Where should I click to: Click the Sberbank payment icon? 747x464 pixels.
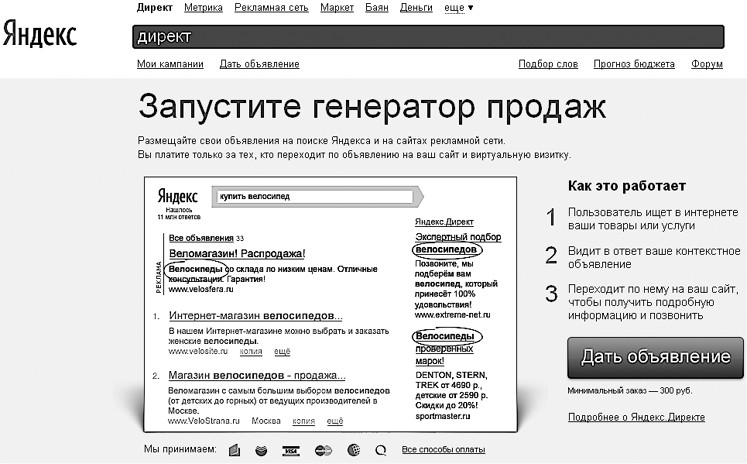[262, 450]
